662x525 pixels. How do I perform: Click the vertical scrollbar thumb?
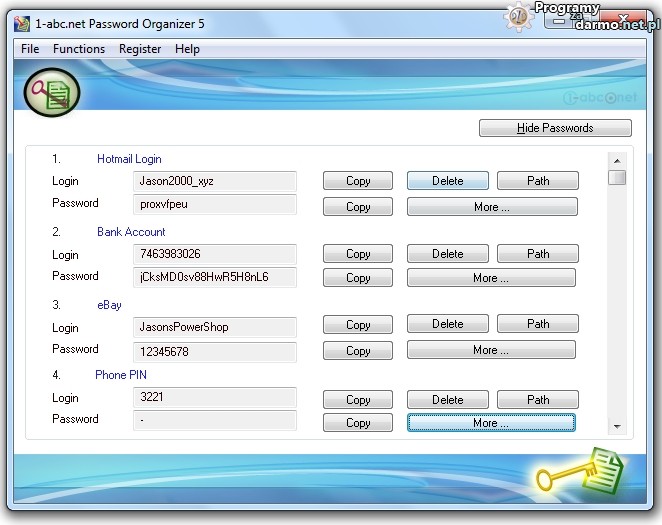(617, 178)
